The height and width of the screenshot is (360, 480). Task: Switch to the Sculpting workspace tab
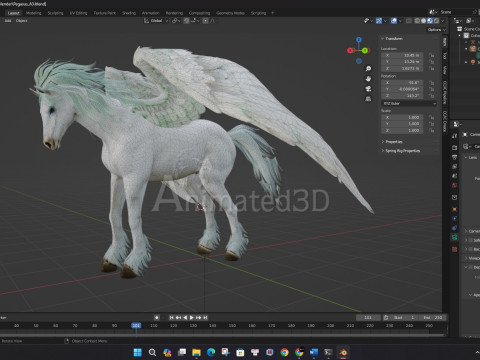[x=55, y=13]
